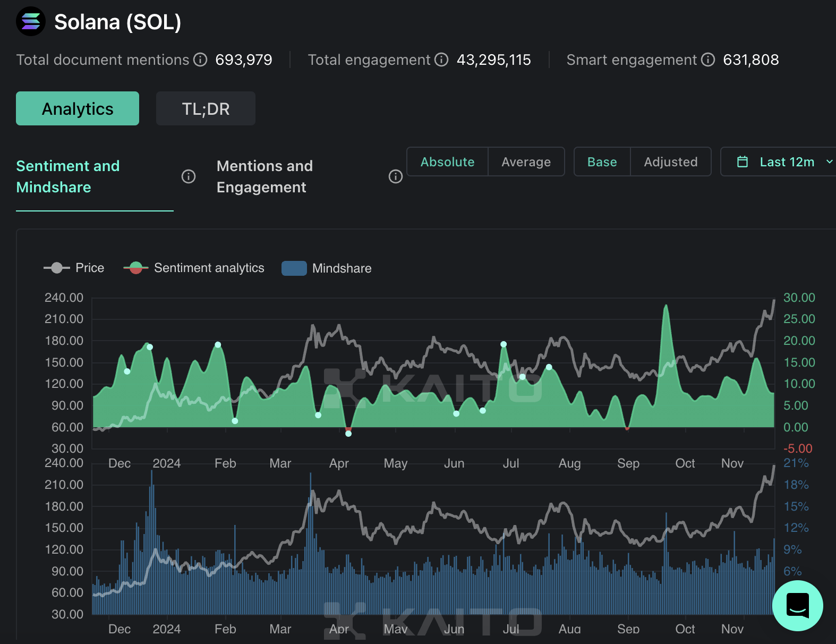
Task: Show info for Mentions and Engagement tab
Action: click(396, 176)
